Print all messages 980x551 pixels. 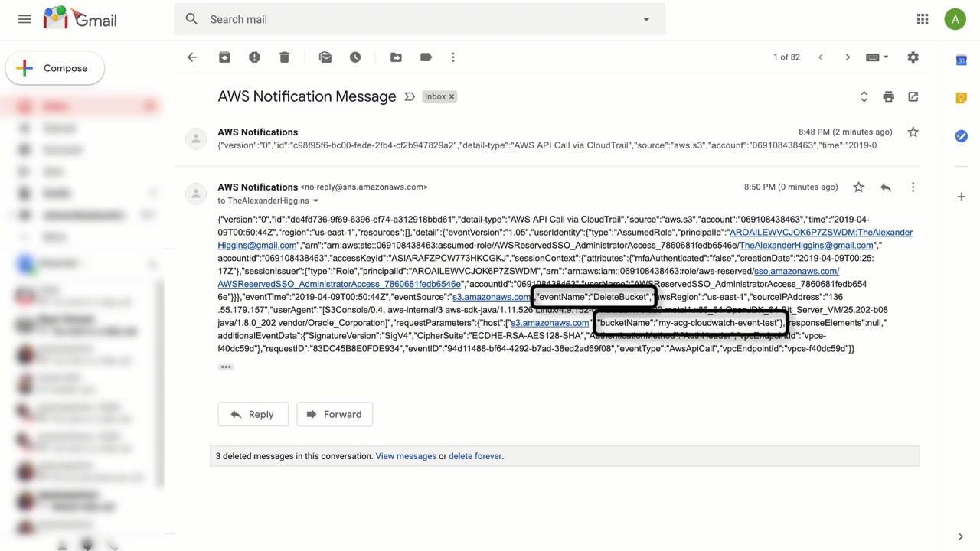(888, 96)
